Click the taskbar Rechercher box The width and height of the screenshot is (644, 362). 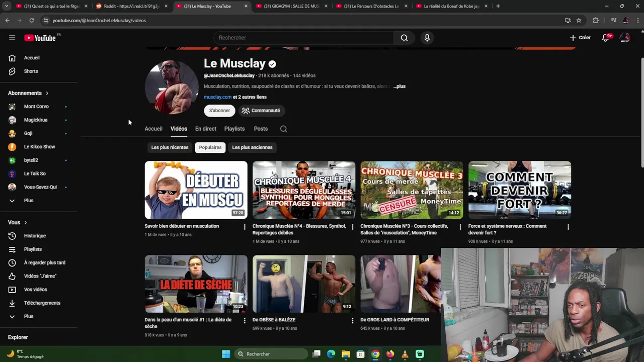tap(272, 354)
